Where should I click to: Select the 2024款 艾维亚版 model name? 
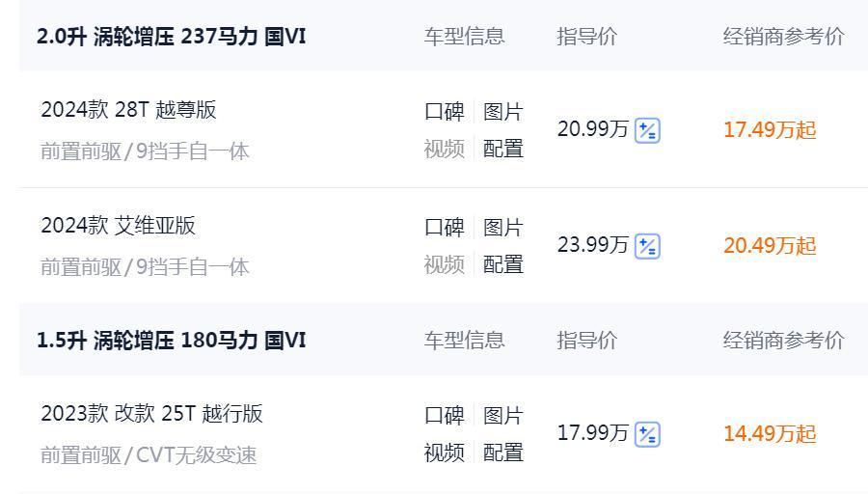(x=118, y=226)
